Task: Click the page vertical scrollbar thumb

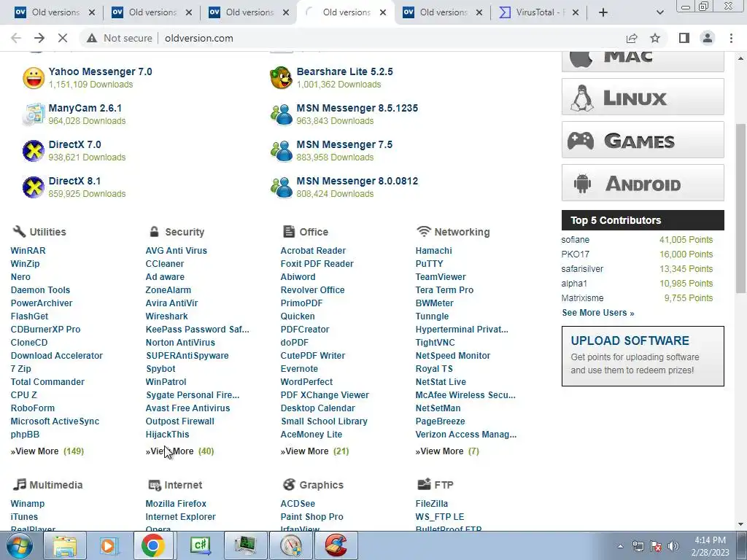Action: click(741, 209)
